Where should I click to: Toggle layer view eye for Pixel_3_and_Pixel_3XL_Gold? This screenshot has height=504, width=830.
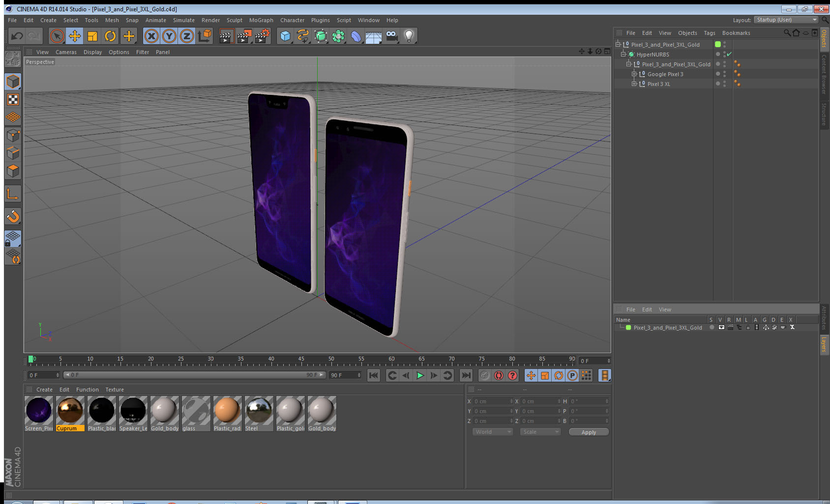pyautogui.click(x=721, y=327)
